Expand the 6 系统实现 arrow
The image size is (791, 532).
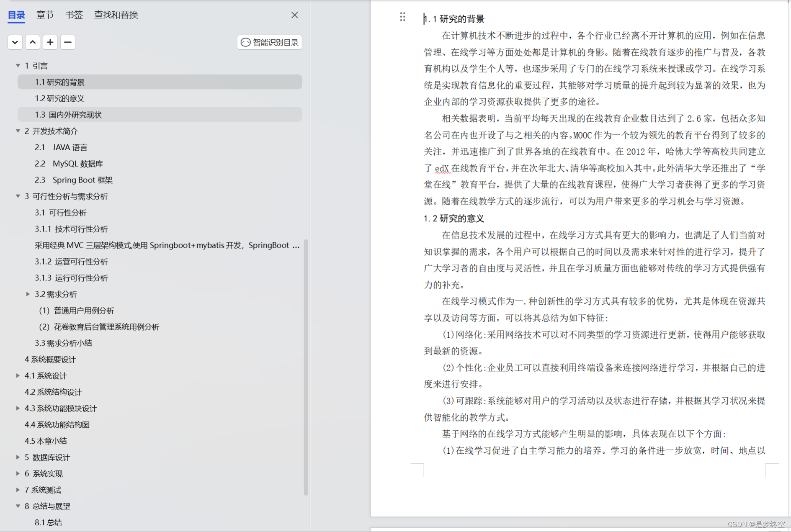[x=18, y=474]
